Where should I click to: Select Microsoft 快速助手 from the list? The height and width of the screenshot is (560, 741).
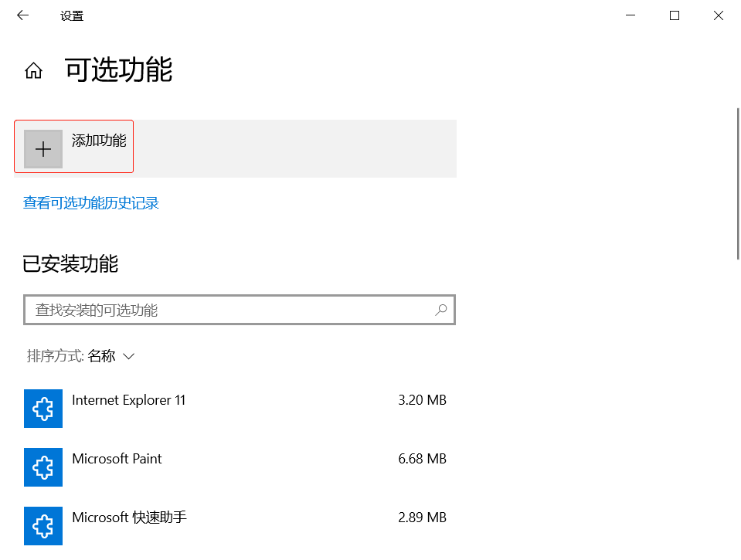(x=129, y=518)
